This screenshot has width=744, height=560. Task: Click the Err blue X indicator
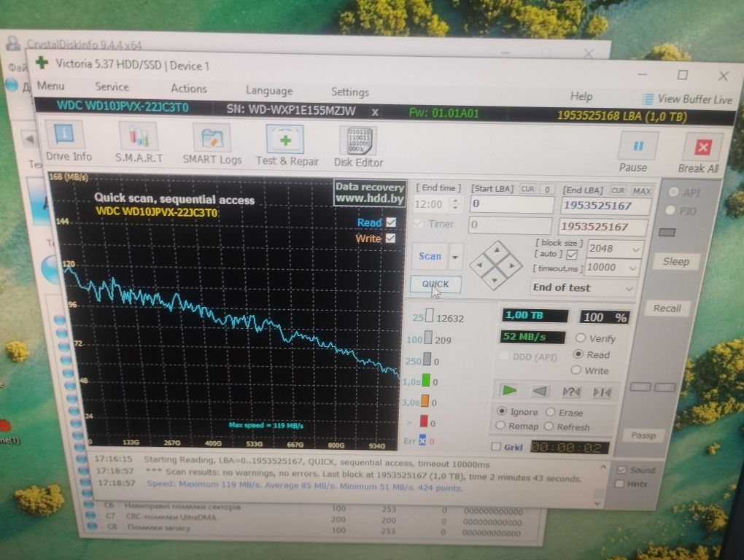422,440
